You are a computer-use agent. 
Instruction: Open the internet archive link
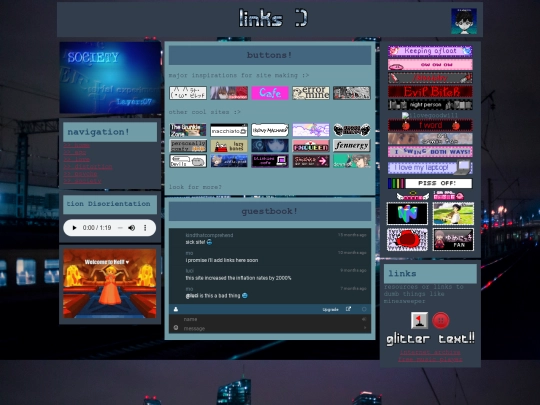point(430,352)
